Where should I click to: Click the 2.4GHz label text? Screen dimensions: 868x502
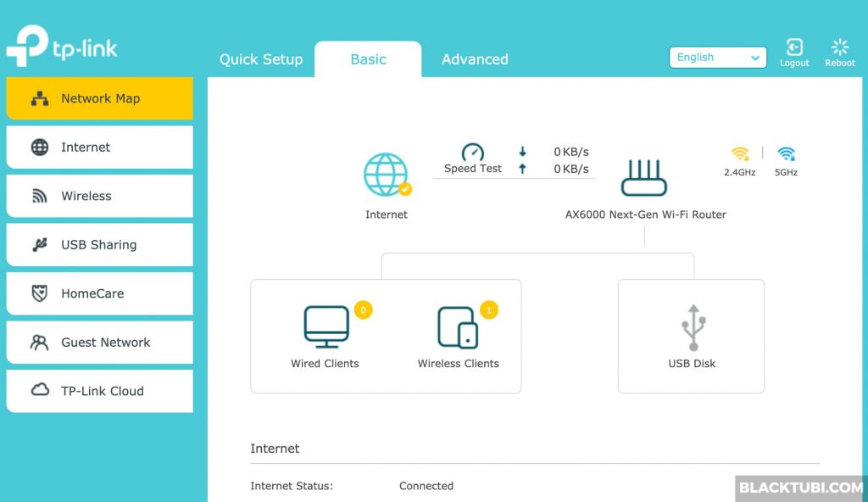(739, 172)
